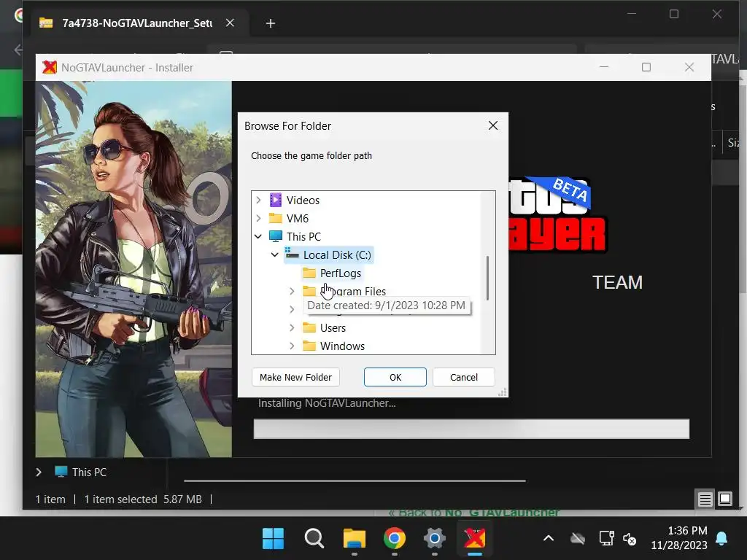This screenshot has width=747, height=560.
Task: Select the PerfLogs folder
Action: click(x=341, y=273)
